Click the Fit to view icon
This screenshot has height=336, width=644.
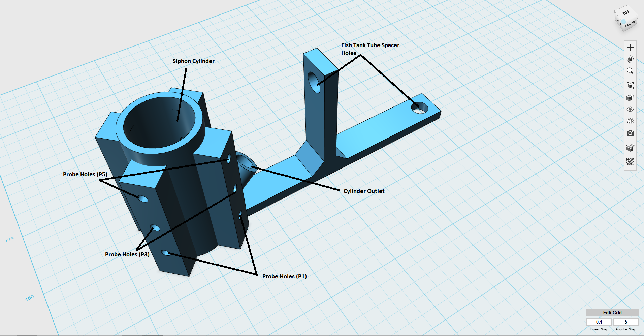(x=630, y=86)
